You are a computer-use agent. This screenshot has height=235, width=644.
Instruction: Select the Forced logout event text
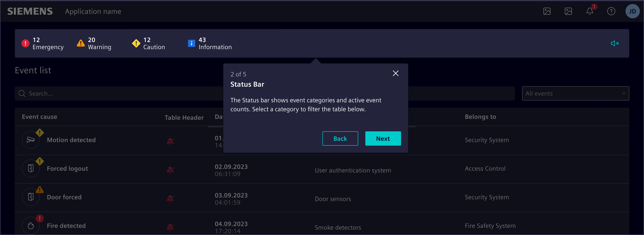67,168
